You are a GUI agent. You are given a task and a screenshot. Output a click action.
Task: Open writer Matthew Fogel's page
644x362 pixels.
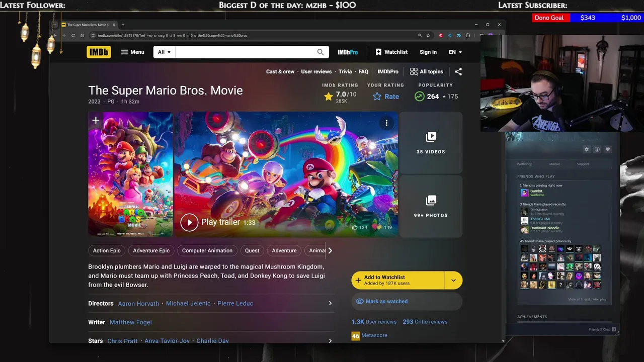point(130,322)
